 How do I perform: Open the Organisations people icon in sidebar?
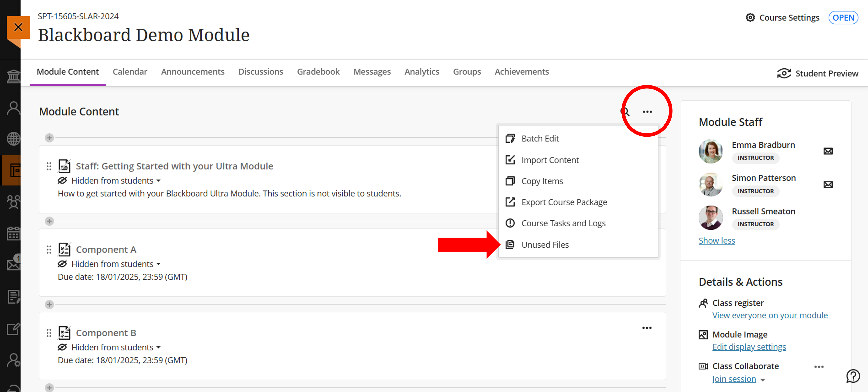[13, 202]
